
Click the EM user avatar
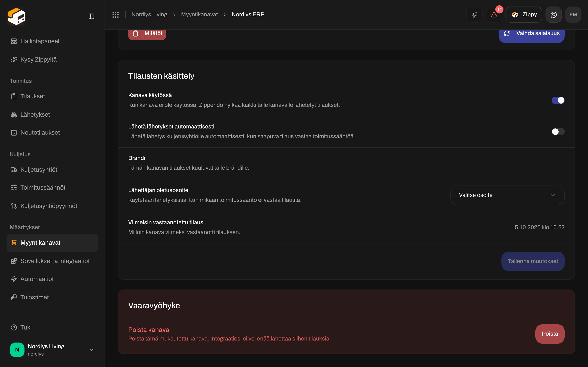pyautogui.click(x=573, y=14)
